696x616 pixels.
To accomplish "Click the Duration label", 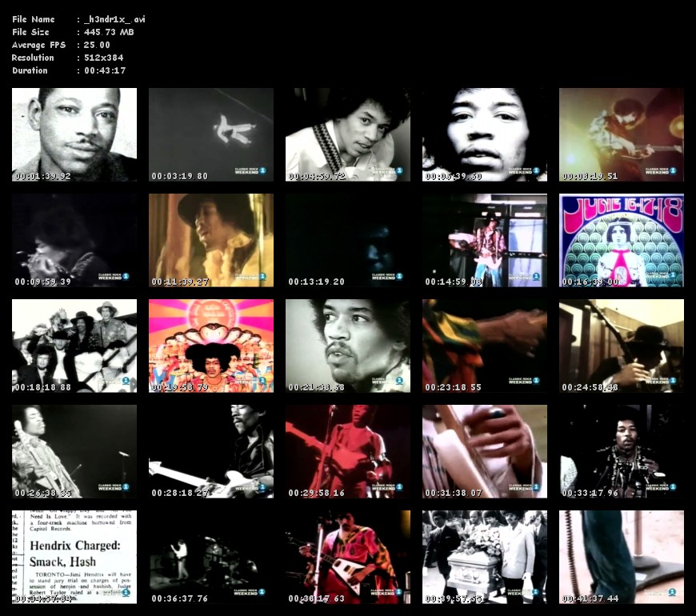I will (30, 70).
